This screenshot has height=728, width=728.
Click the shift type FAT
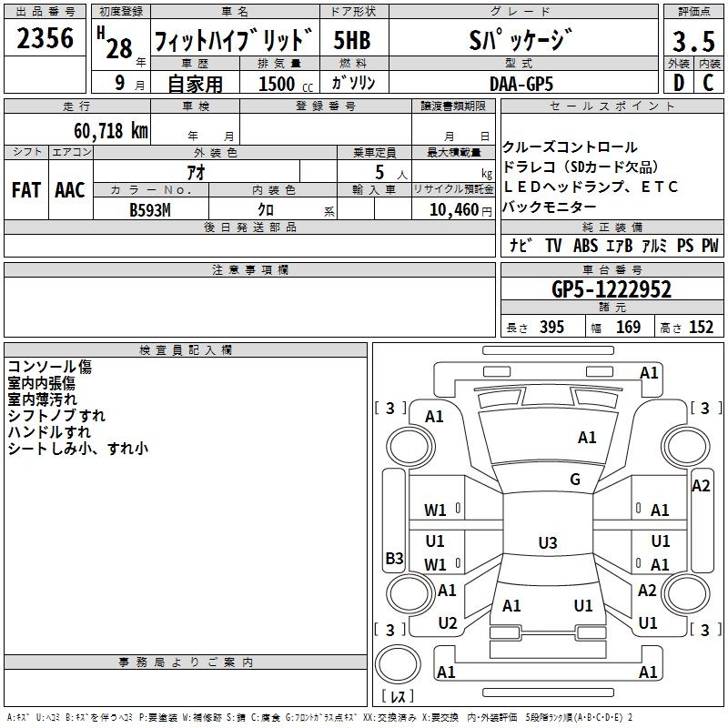pos(26,190)
